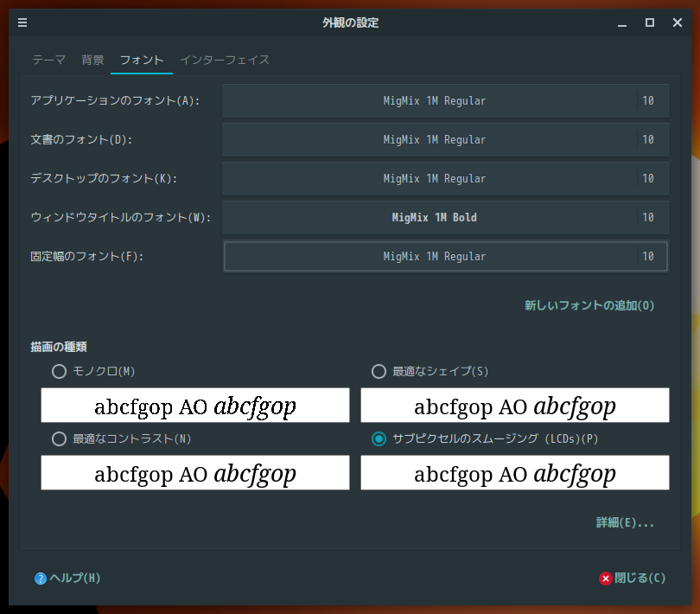Close the window with the title bar X
This screenshot has width=700, height=614.
tap(678, 22)
